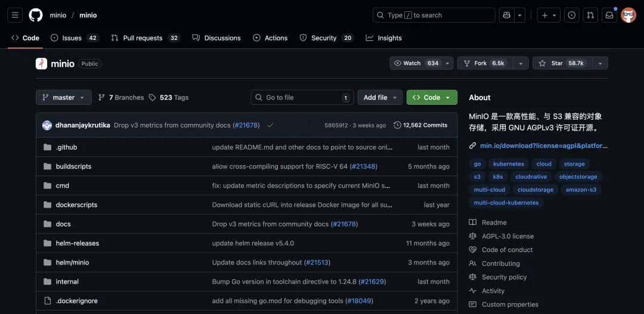The height and width of the screenshot is (314, 644).
Task: Open the min.io download link
Action: point(543,145)
